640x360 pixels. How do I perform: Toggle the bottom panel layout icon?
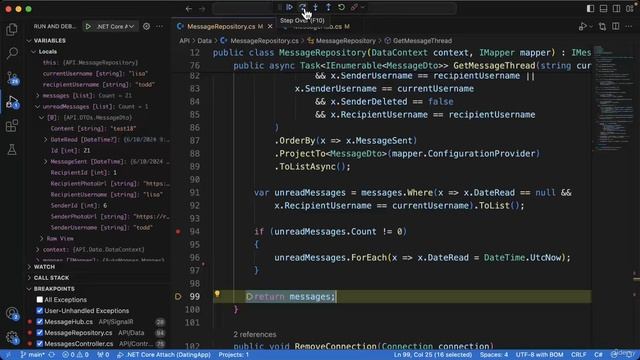pos(603,8)
